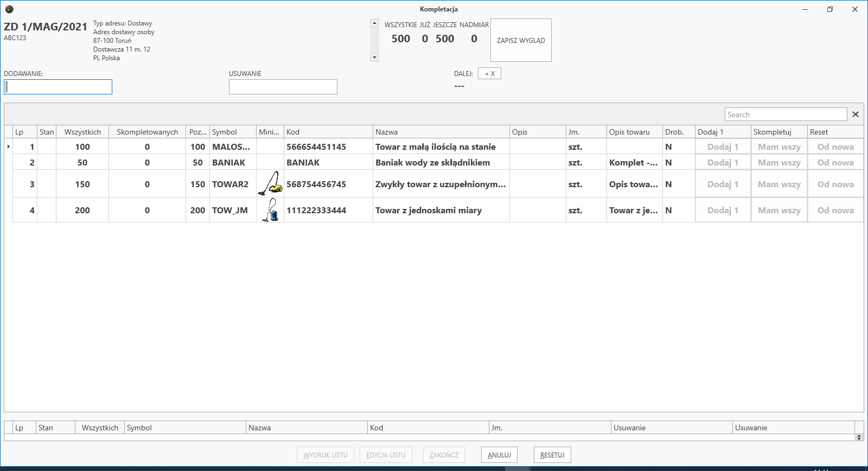The width and height of the screenshot is (868, 471).
Task: Click the TOW_JM blue vacuum thumbnail
Action: click(270, 210)
